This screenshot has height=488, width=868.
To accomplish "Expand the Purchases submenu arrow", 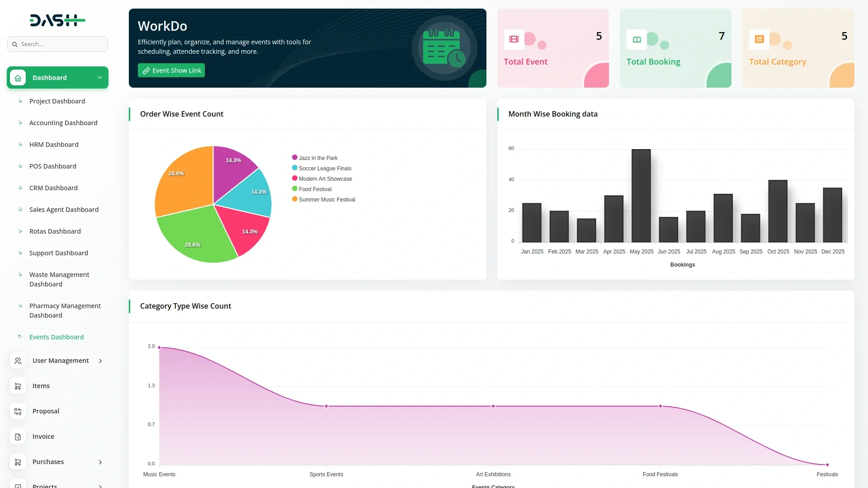I will pos(100,462).
